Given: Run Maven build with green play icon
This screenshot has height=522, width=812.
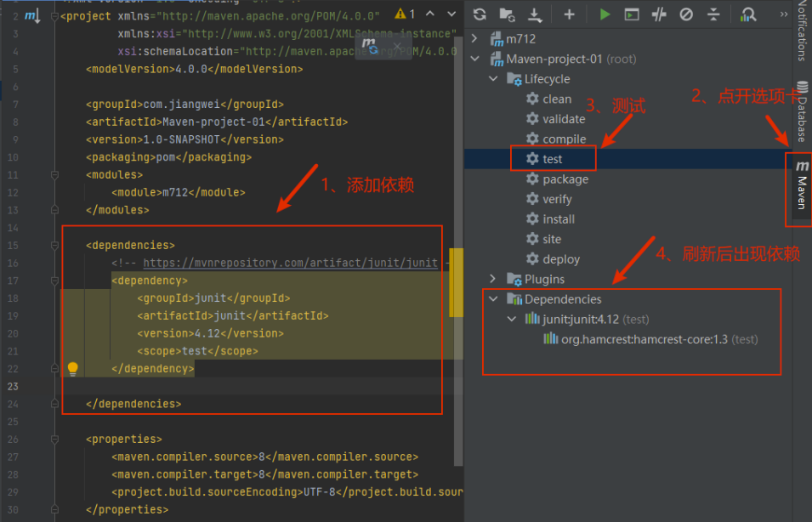Looking at the screenshot, I should tap(605, 14).
